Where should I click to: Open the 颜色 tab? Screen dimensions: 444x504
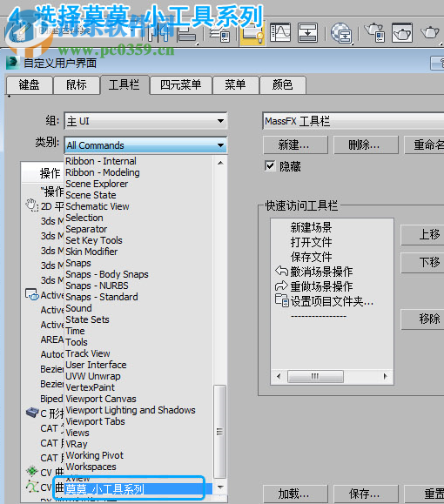point(283,85)
